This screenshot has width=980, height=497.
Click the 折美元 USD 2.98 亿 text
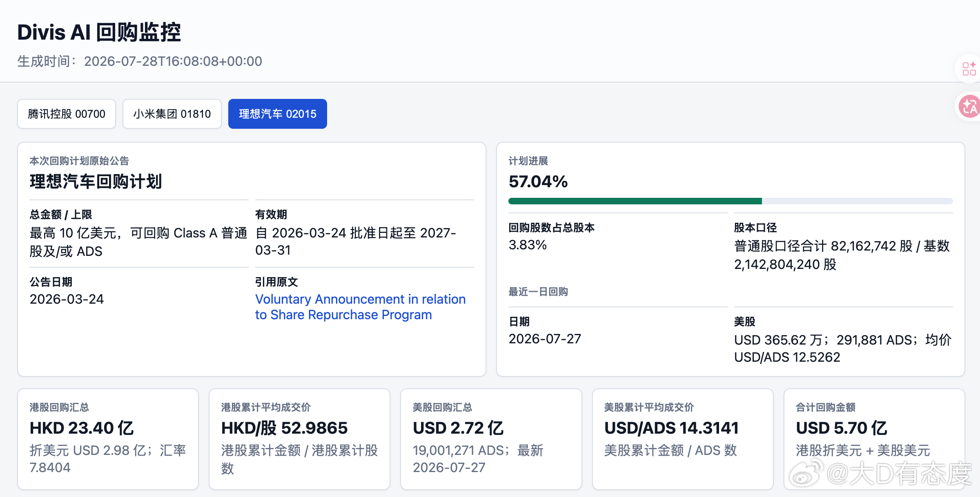pyautogui.click(x=107, y=459)
